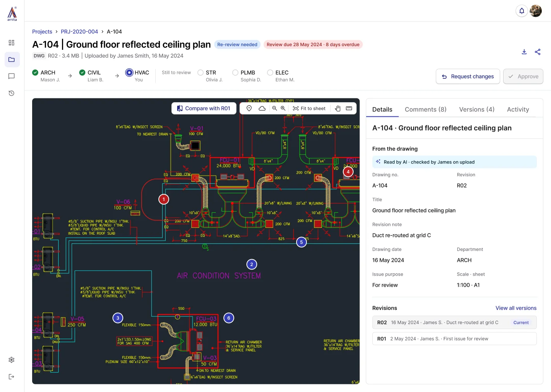This screenshot has height=392, width=551.
Task: Zoom out of the drawing
Action: pos(274,108)
